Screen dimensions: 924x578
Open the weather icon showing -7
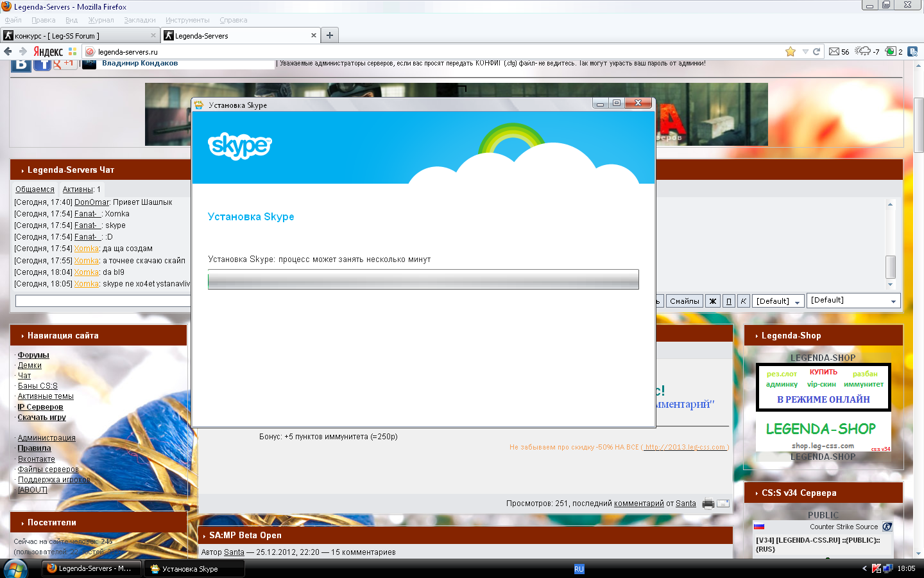[868, 51]
